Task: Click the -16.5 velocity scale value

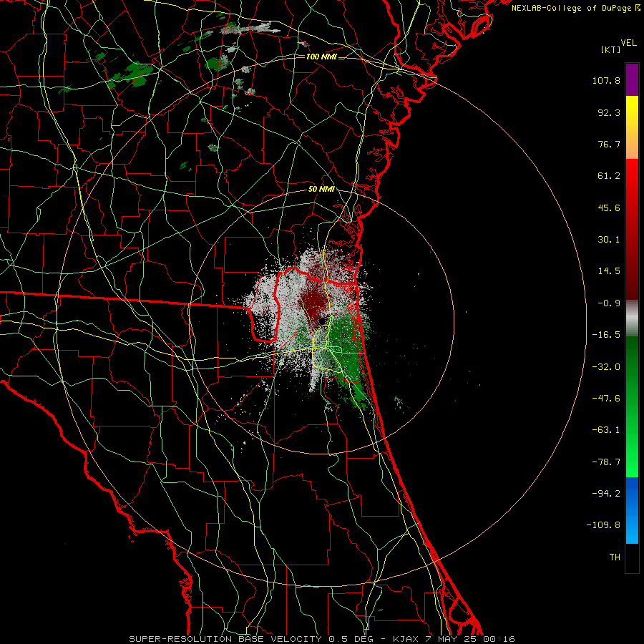Action: [x=606, y=335]
